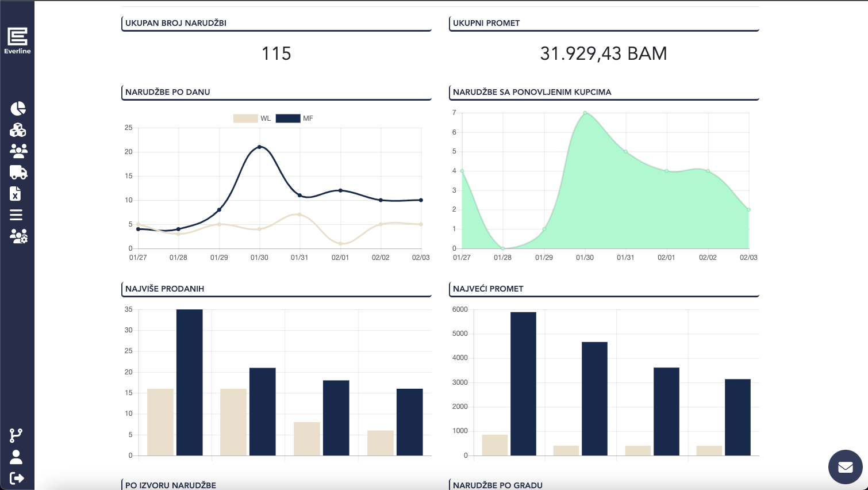
Task: Click the logout arrow icon
Action: (17, 478)
